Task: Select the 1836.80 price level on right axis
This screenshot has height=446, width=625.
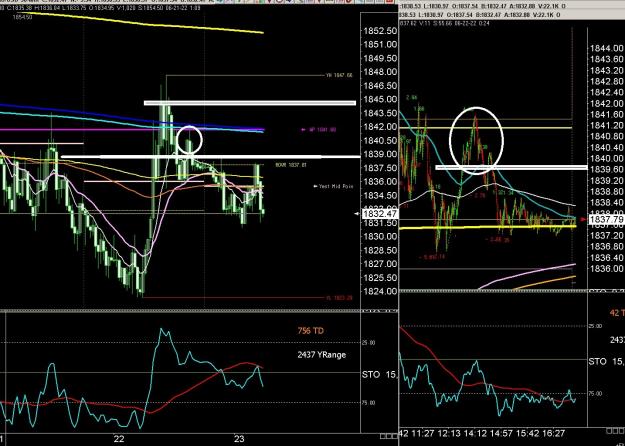Action: point(607,247)
